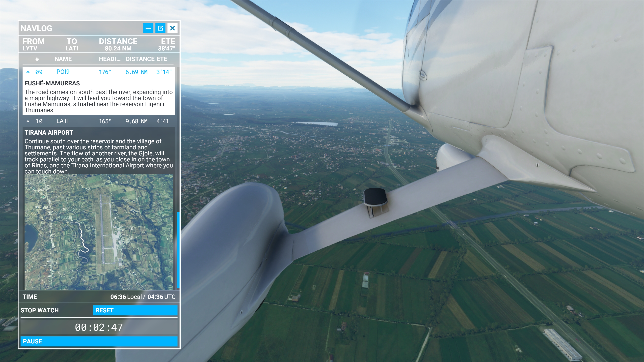The width and height of the screenshot is (644, 362).
Task: Collapse the LATI waypoint details
Action: pos(28,121)
